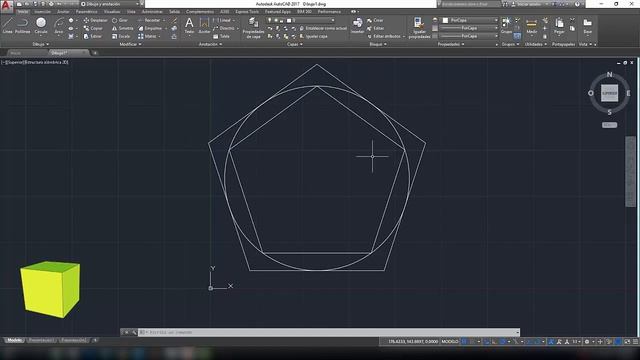Toggle grid display in status bar

(464, 342)
